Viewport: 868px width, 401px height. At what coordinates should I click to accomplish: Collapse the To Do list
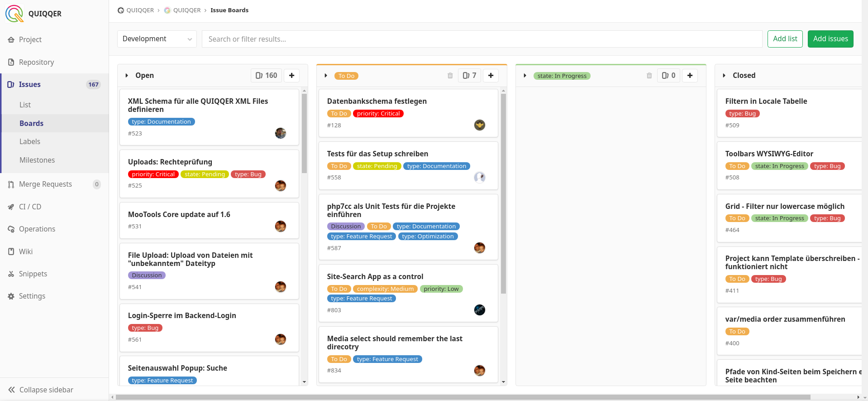tap(326, 76)
